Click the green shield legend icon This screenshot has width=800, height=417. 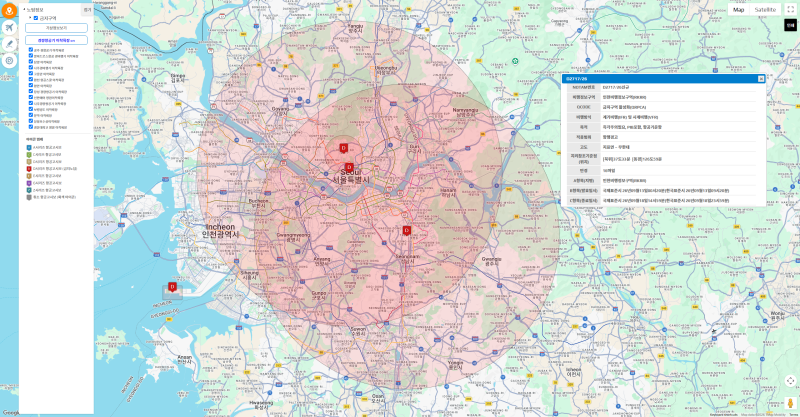pos(29,155)
